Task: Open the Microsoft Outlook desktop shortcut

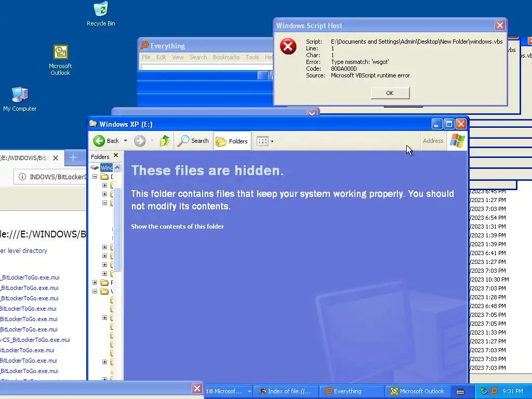Action: [x=60, y=60]
